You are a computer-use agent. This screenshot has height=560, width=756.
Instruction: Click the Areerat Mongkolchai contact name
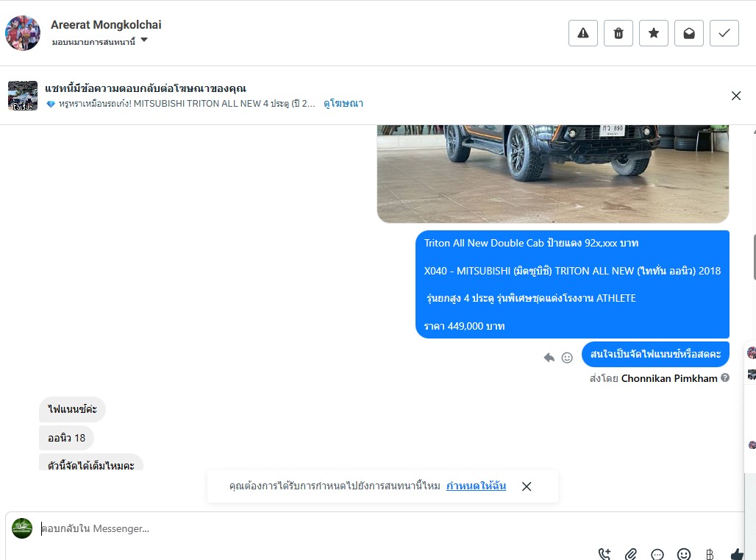click(106, 24)
